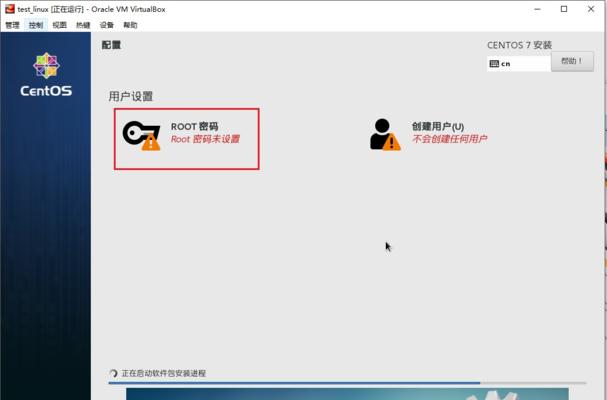The width and height of the screenshot is (607, 400).
Task: Click the keyboard layout icon next to cn
Action: pos(494,64)
